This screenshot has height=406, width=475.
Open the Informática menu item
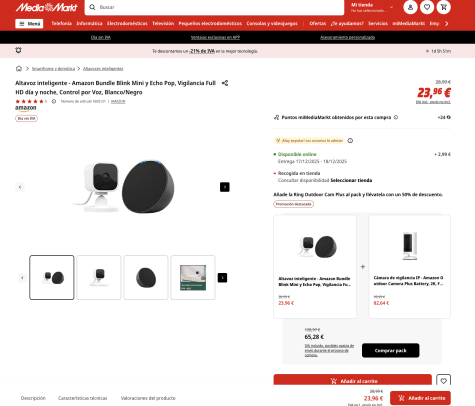89,23
